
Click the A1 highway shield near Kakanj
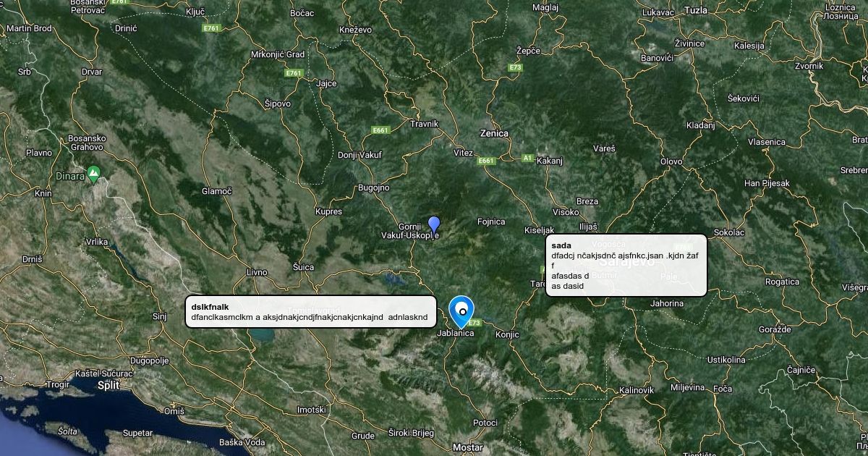click(527, 157)
